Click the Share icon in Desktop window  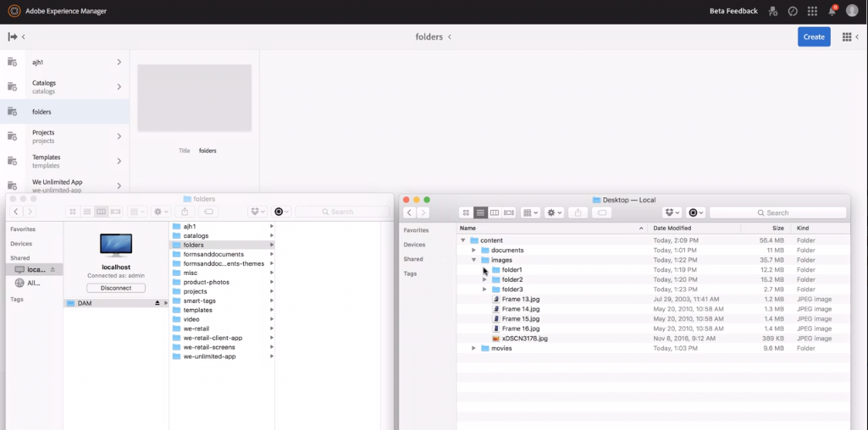pos(578,212)
